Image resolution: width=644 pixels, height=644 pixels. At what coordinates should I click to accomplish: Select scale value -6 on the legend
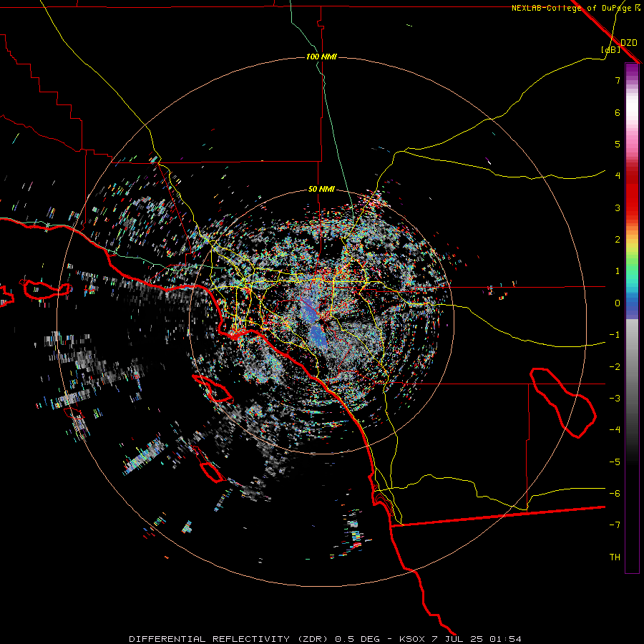(x=615, y=494)
